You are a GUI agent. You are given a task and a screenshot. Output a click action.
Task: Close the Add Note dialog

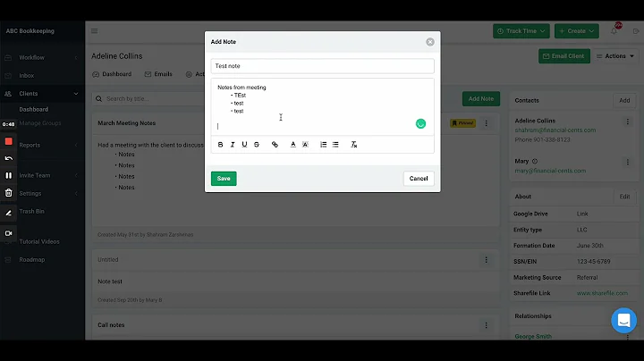(430, 42)
